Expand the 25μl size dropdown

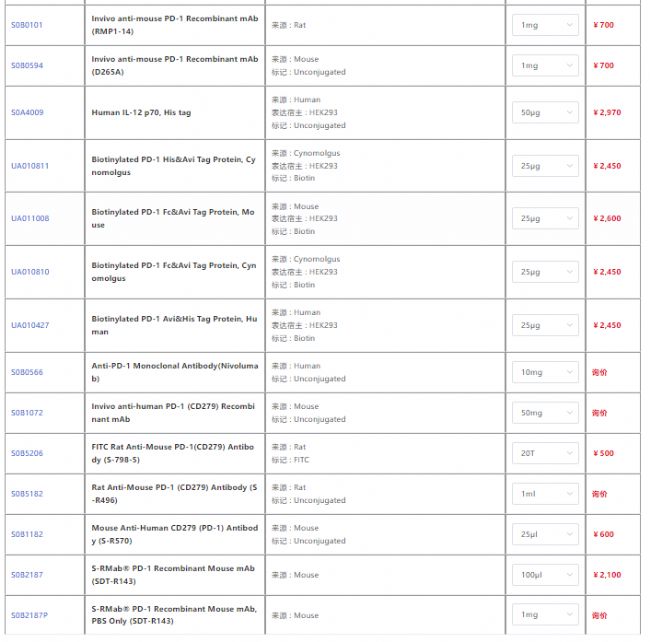(x=545, y=534)
